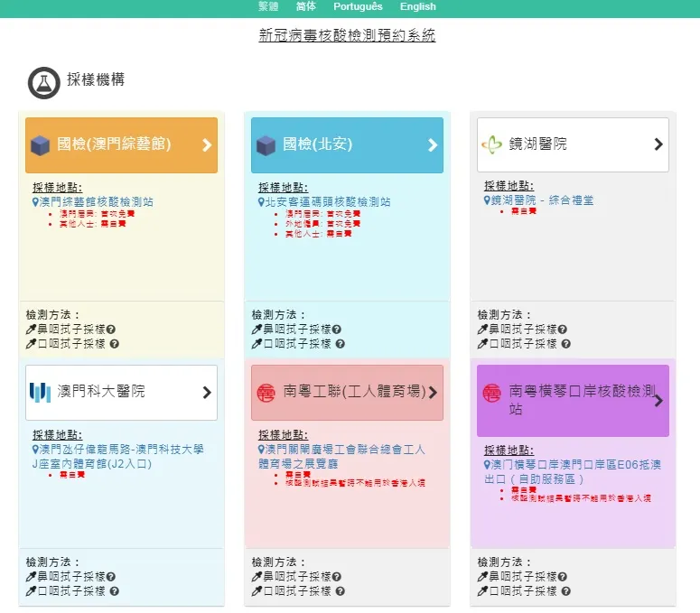This screenshot has width=700, height=613.
Task: Click the cube logo on 國檢(澳門綜藝館)
Action: 40,145
